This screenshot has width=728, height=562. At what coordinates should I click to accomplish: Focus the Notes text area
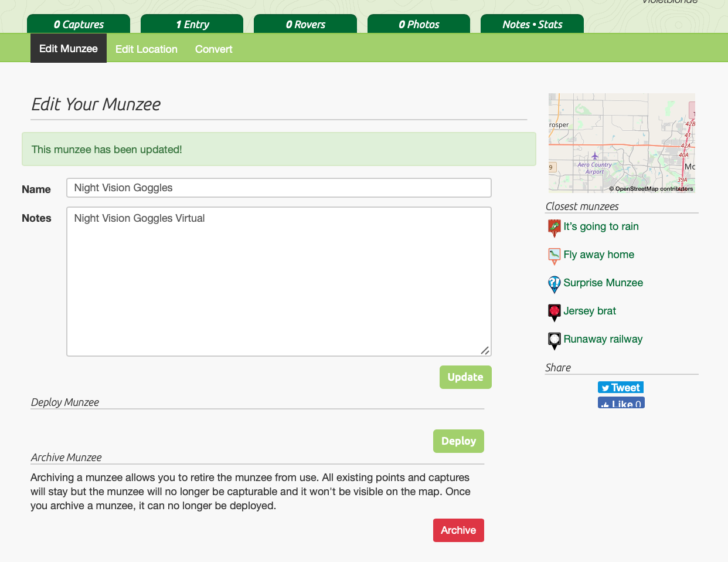(x=278, y=282)
